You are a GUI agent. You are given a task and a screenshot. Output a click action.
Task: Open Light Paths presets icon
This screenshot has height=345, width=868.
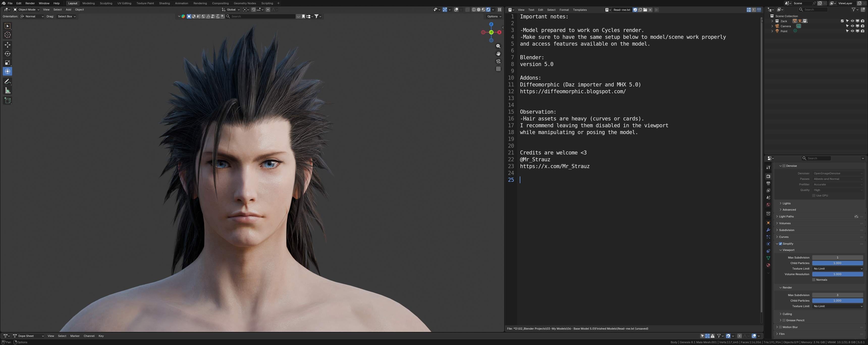coord(856,217)
